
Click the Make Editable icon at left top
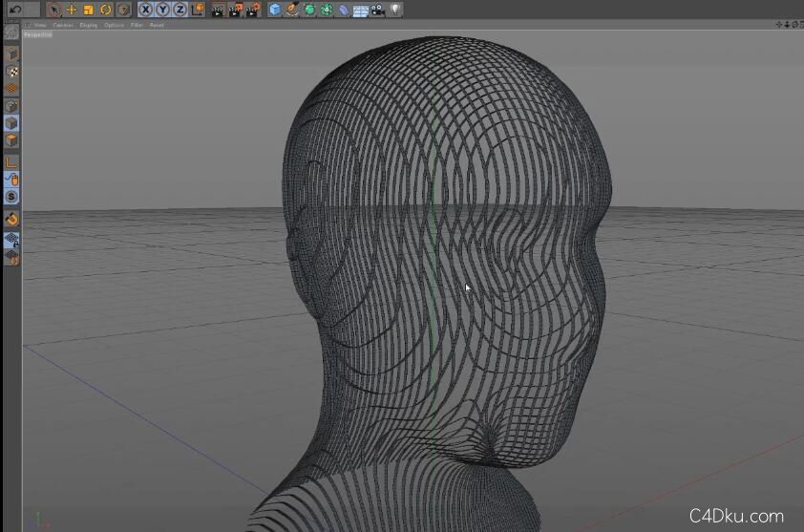pos(11,32)
